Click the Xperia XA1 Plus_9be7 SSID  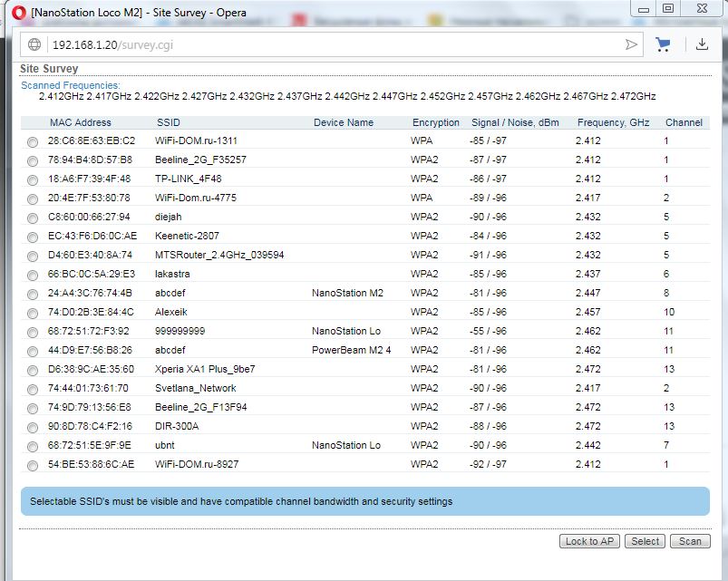(205, 369)
